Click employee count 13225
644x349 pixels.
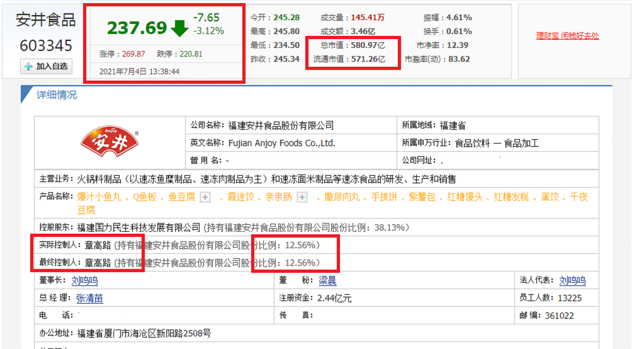[x=570, y=298]
